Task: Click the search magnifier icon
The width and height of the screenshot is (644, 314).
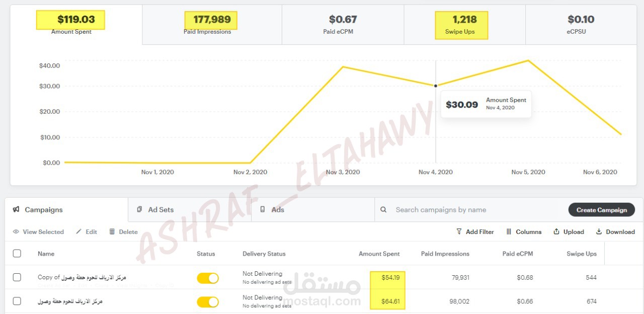Action: coord(383,210)
